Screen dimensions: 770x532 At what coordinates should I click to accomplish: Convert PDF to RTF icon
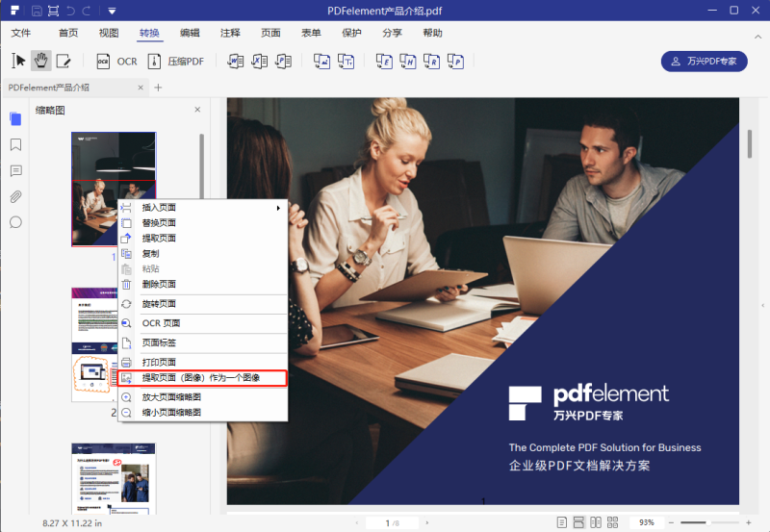tap(431, 62)
